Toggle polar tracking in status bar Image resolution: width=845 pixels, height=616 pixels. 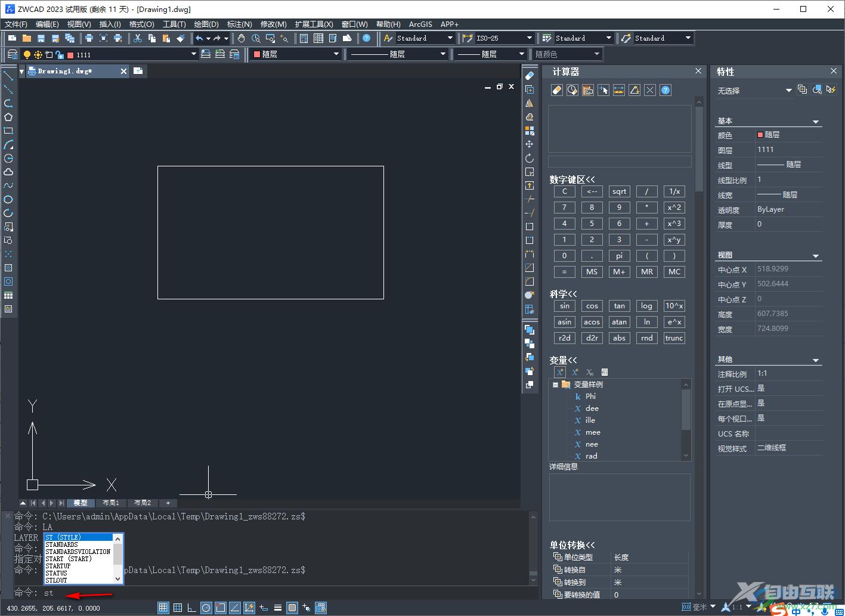point(206,608)
